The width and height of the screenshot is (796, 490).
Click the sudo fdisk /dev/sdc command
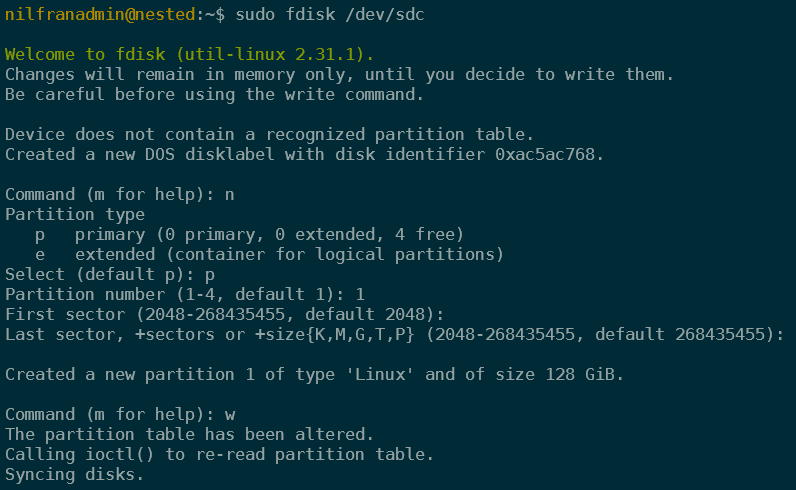point(330,14)
